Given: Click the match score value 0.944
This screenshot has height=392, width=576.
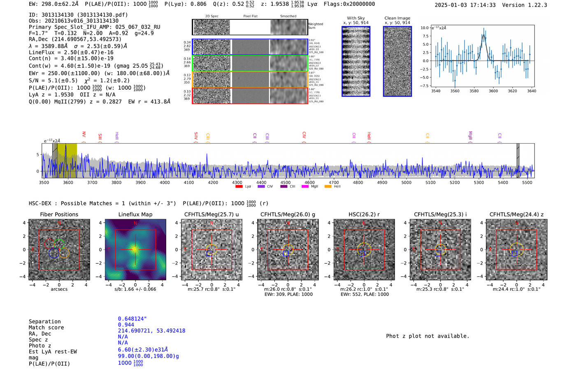Looking at the screenshot, I should [126, 325].
